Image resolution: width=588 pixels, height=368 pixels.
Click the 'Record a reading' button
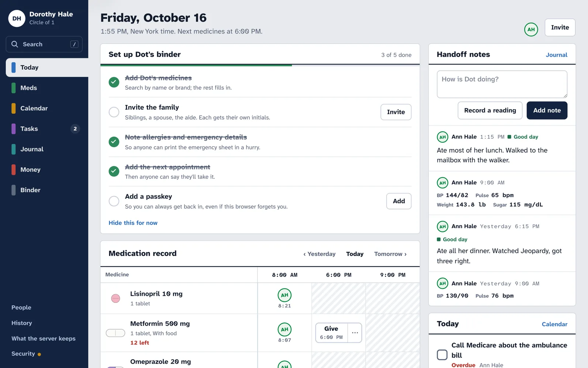[x=490, y=110]
